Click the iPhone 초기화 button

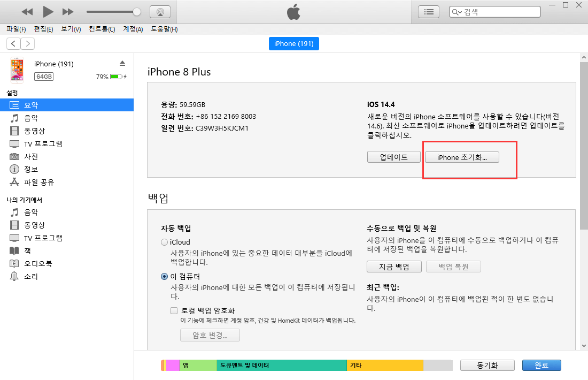coord(461,157)
